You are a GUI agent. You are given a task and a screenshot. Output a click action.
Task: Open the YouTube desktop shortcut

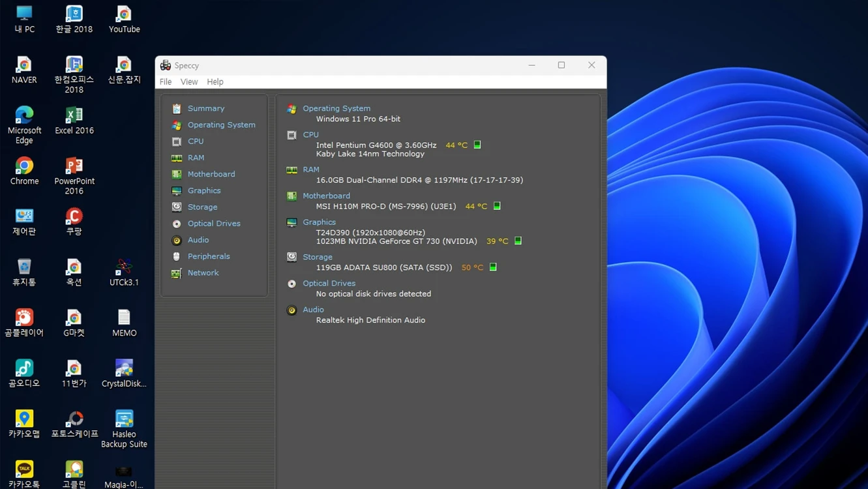coord(124,19)
